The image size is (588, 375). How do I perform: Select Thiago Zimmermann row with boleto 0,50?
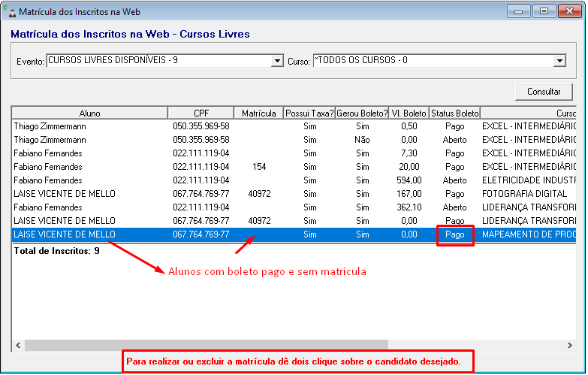point(294,126)
